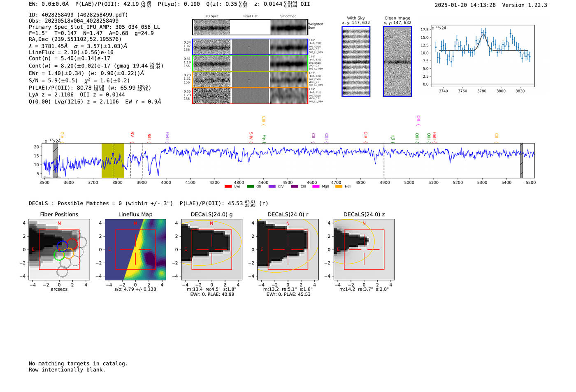
Task: Click the red Lyα legend swatch
Action: pyautogui.click(x=228, y=186)
